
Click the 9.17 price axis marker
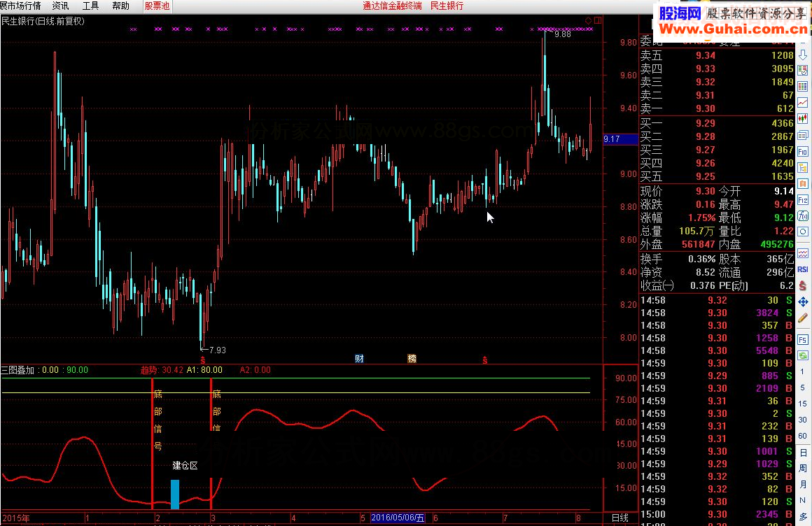pyautogui.click(x=612, y=138)
